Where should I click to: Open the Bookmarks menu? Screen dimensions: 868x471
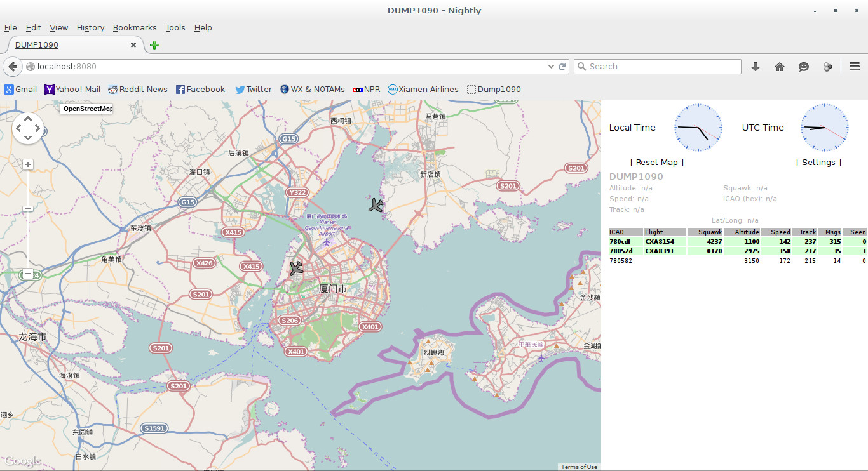tap(135, 28)
